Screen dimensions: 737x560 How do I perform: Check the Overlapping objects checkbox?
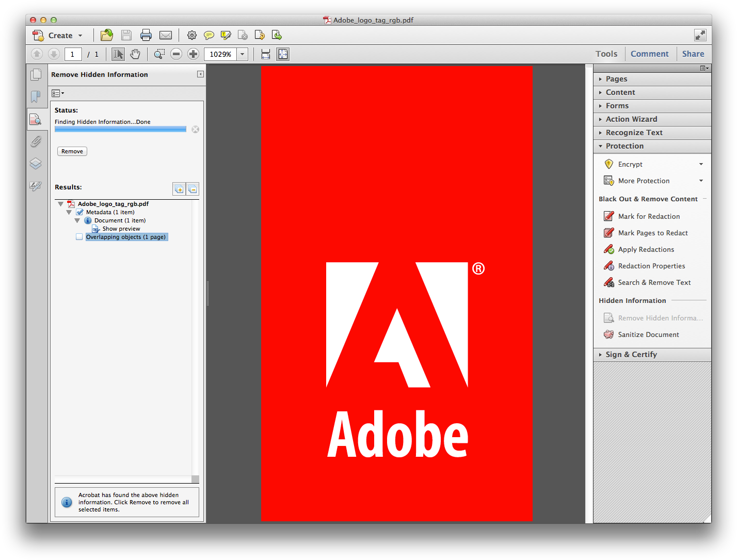pos(79,237)
